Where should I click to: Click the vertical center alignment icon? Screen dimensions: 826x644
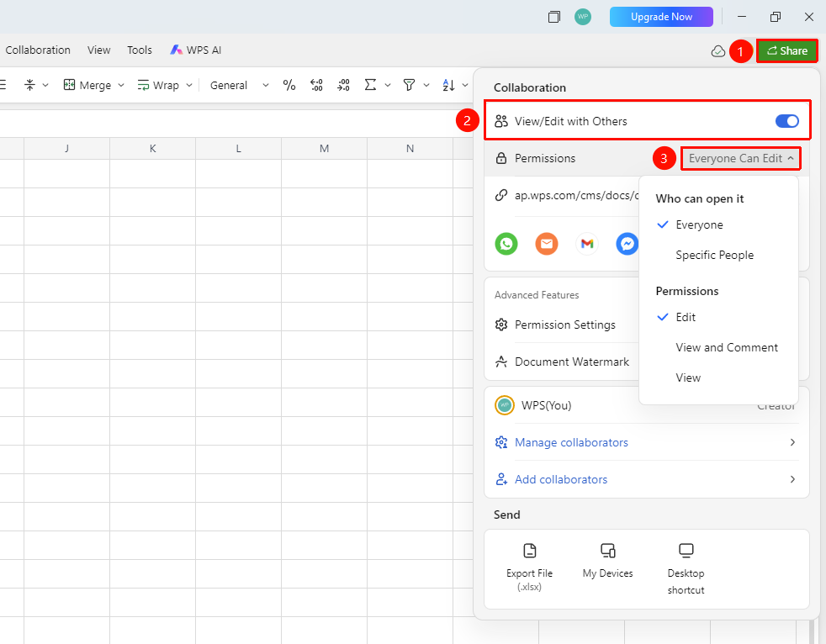[x=30, y=85]
